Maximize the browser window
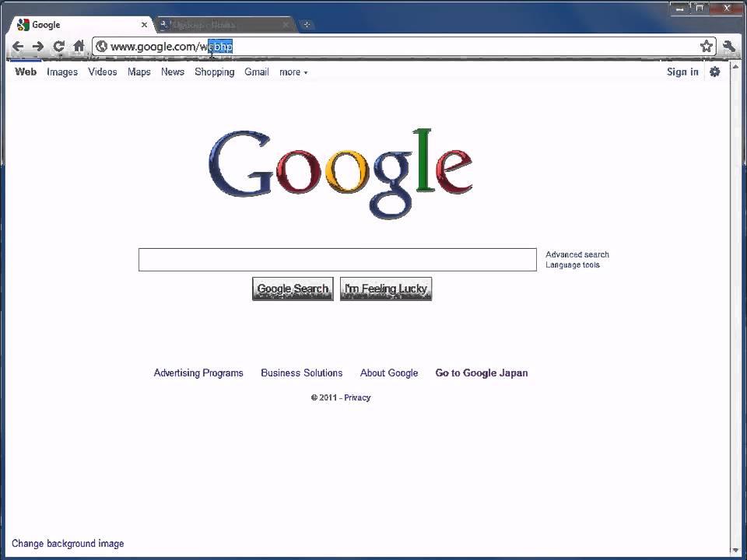This screenshot has height=560, width=747. (700, 8)
